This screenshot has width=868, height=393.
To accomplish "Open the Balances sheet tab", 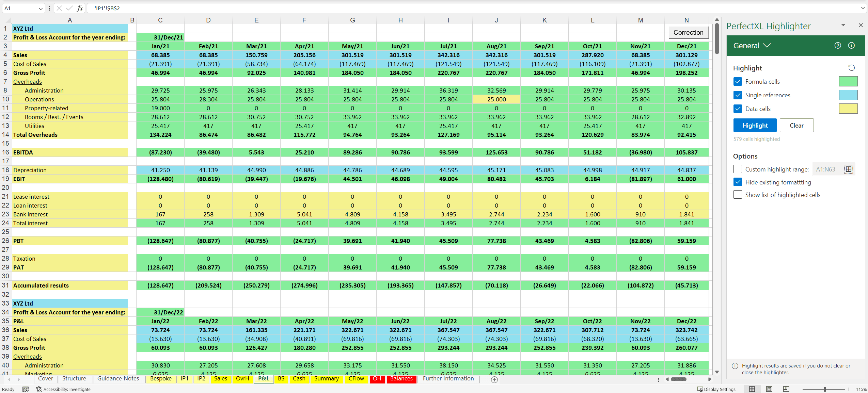I will (401, 378).
